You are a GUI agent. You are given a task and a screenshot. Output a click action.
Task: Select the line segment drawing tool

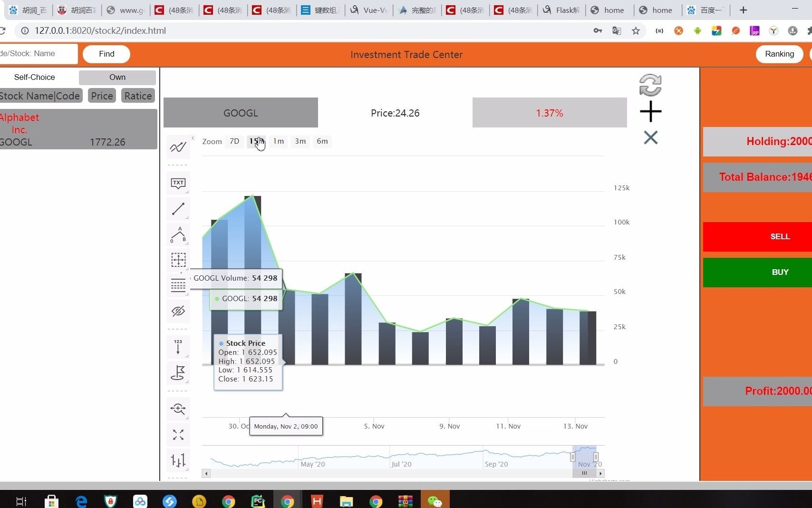(x=178, y=209)
